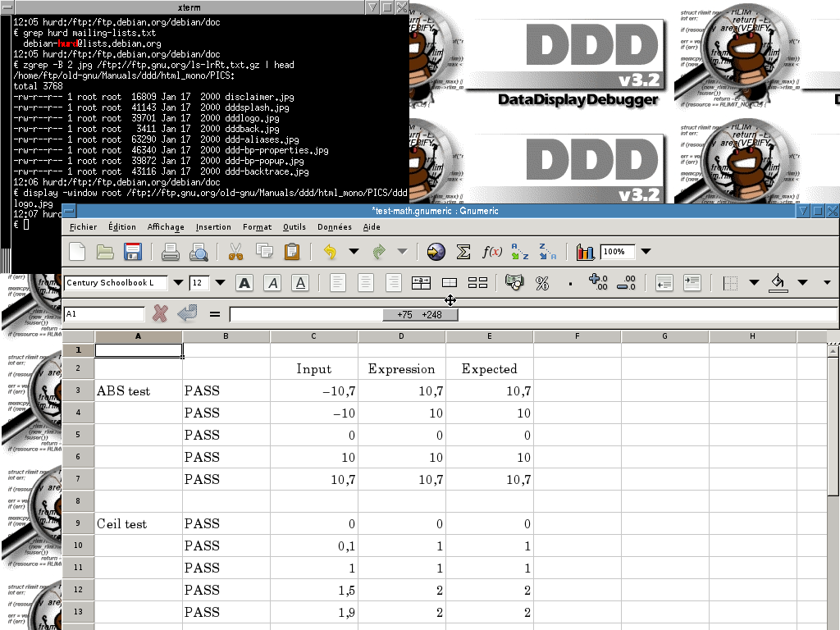Expand the zoom level 100% dropdown
Image resolution: width=840 pixels, height=630 pixels.
(646, 252)
